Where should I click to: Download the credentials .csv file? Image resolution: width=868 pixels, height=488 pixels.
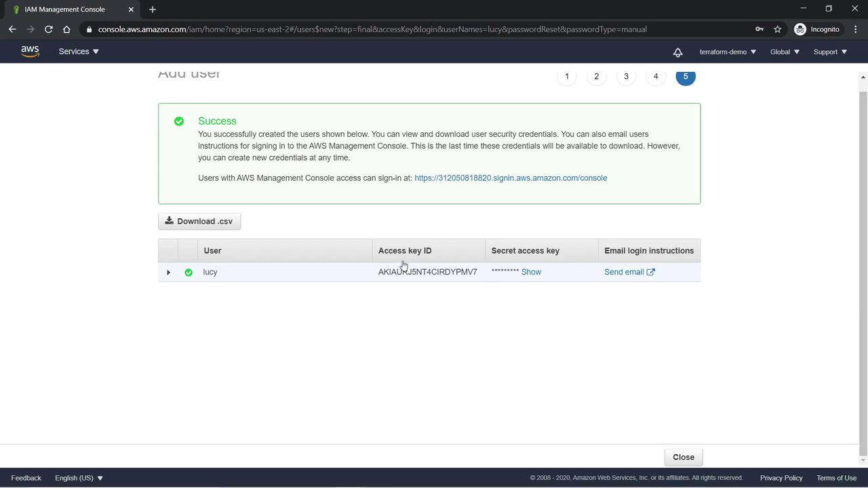coord(199,222)
